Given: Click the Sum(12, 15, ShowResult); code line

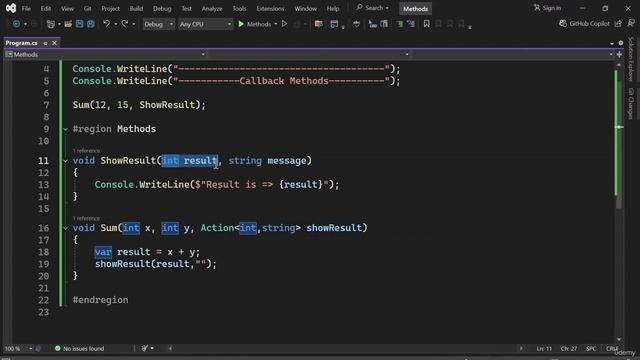Looking at the screenshot, I should (x=139, y=105).
